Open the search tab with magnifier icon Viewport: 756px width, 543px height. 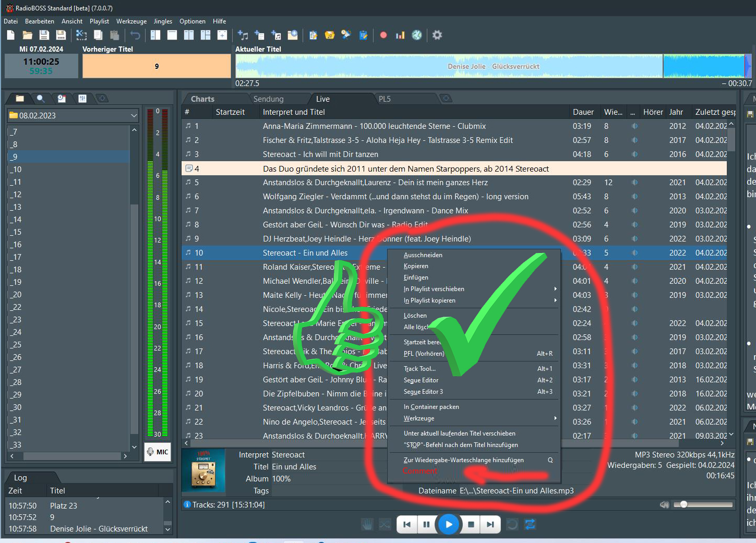tap(41, 98)
